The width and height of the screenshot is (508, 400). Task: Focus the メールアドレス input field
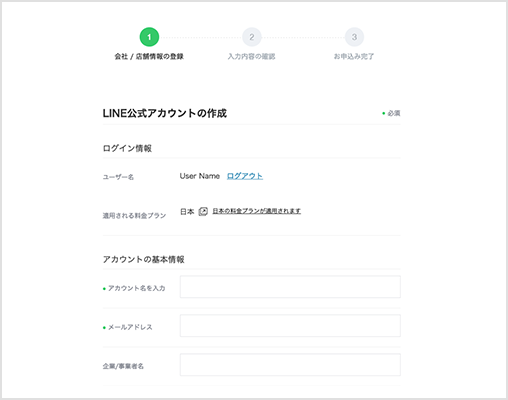(290, 326)
